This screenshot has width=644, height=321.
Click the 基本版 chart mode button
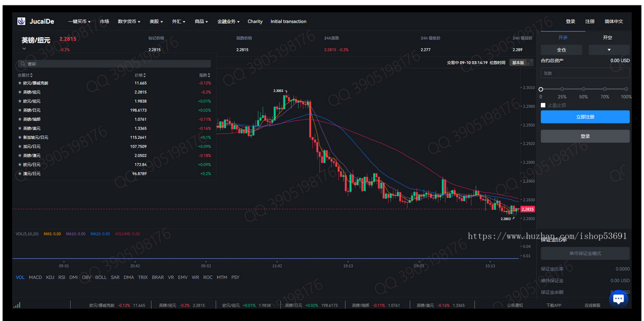[x=517, y=62]
